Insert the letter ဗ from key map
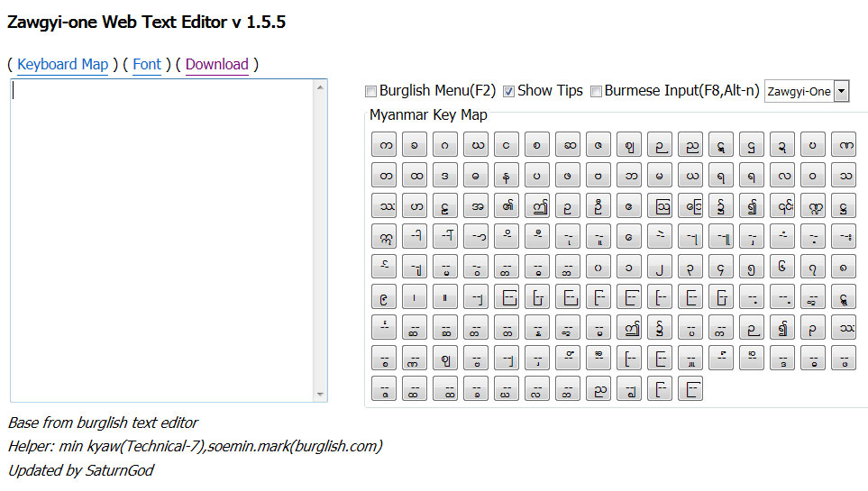 click(598, 176)
